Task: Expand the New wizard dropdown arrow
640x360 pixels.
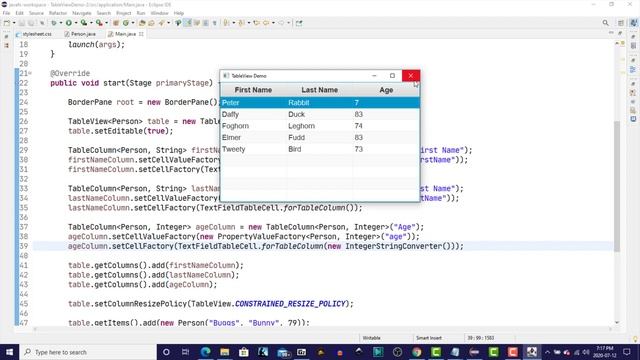Action: point(14,23)
